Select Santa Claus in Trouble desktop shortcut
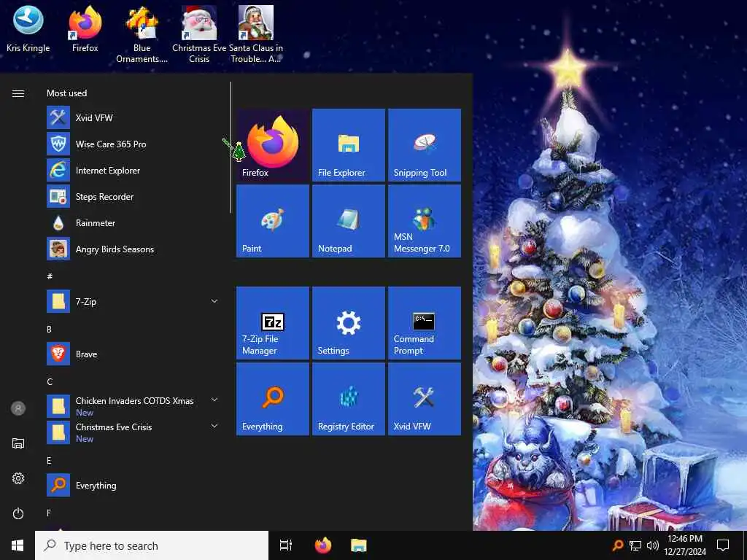Screen dimensions: 747x560 coord(256,35)
